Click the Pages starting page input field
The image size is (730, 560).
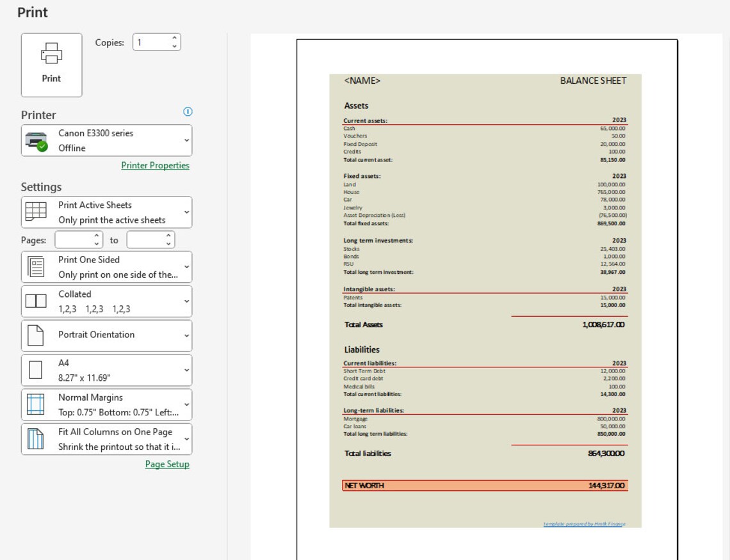pos(74,239)
